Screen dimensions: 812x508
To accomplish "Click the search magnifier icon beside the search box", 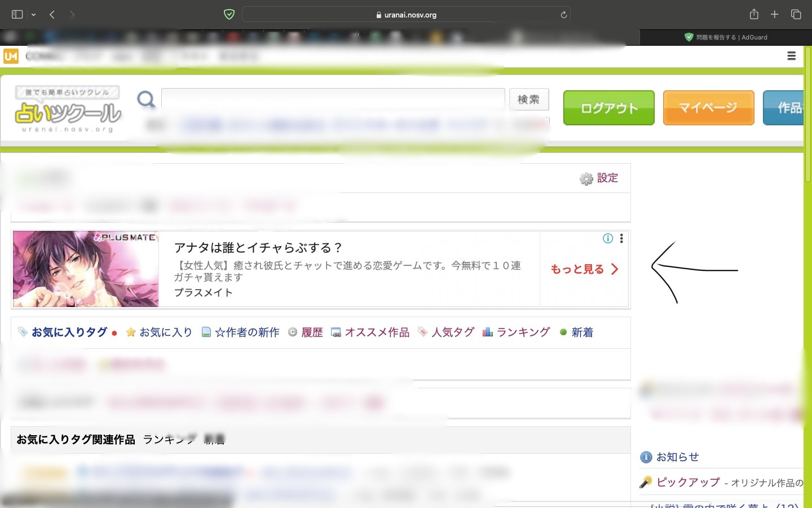I will (145, 99).
